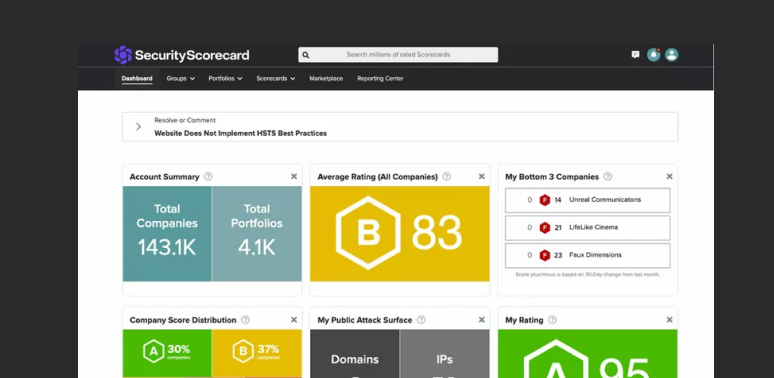Expand the Portfolios dropdown menu
This screenshot has width=774, height=378.
tap(226, 78)
